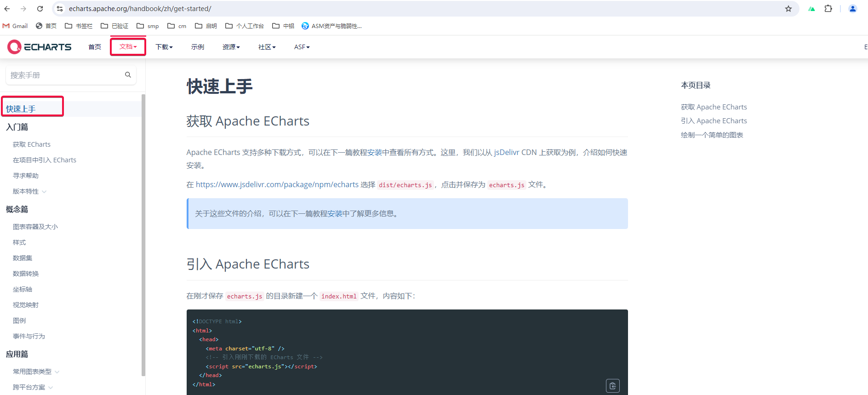Screen dimensions: 868x395
Task: Open 数据集 sidebar entry
Action: (23, 258)
